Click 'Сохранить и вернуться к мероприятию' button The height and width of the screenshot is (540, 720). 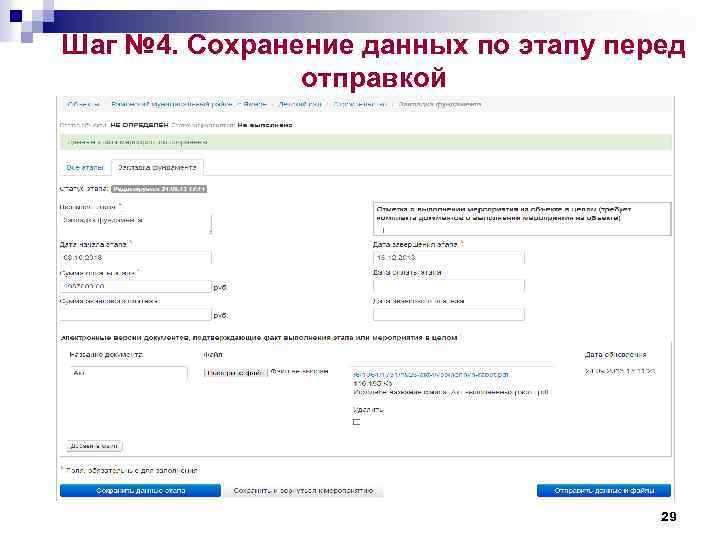pos(303,491)
